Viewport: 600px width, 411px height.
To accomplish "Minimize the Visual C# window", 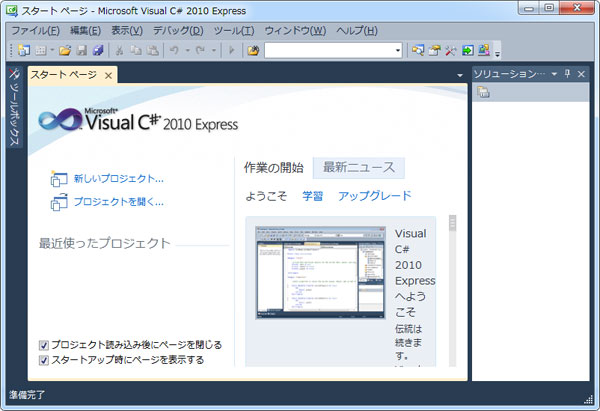I will click(x=530, y=8).
